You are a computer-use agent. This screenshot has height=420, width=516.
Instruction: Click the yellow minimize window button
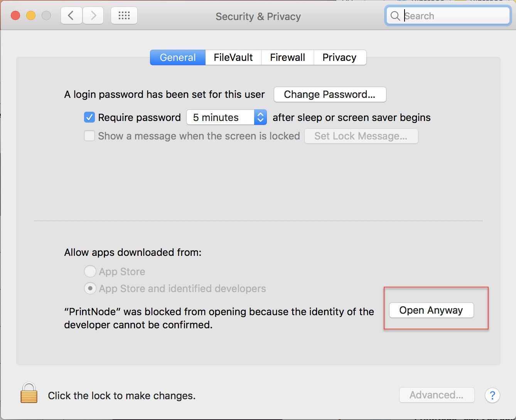31,15
